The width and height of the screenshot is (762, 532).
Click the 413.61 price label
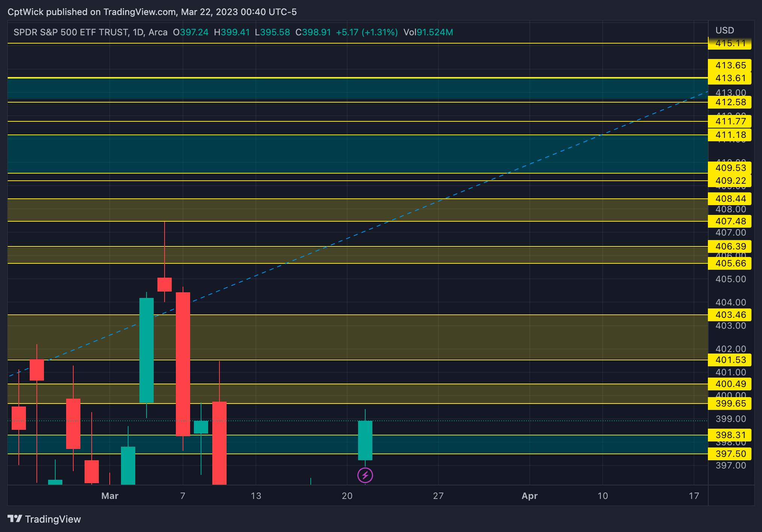tap(730, 78)
